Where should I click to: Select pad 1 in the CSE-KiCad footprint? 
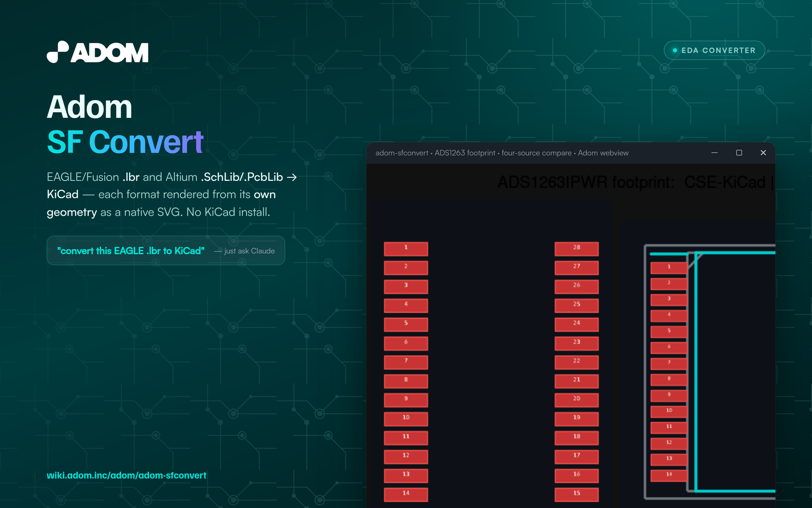point(669,267)
